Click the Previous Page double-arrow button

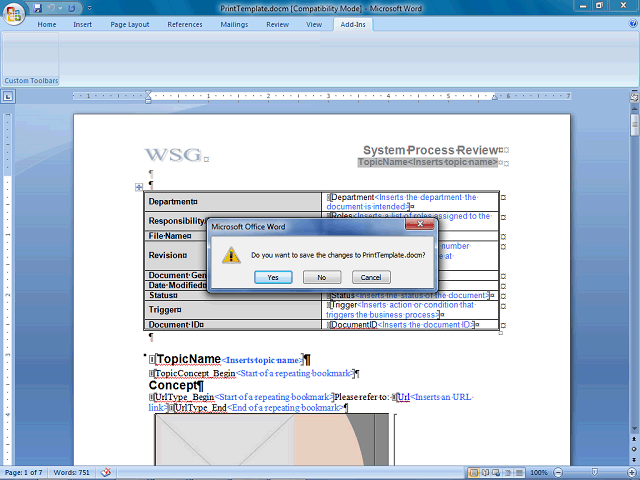[x=634, y=439]
